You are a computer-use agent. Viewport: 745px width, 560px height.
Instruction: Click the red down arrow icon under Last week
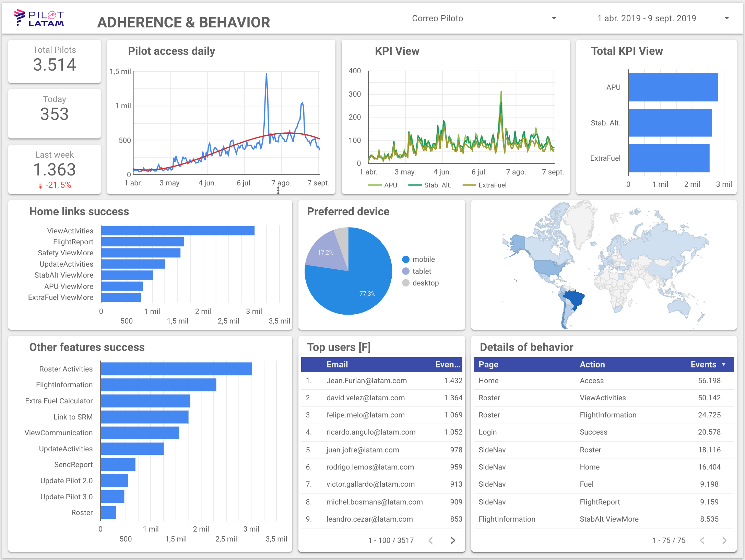click(40, 186)
